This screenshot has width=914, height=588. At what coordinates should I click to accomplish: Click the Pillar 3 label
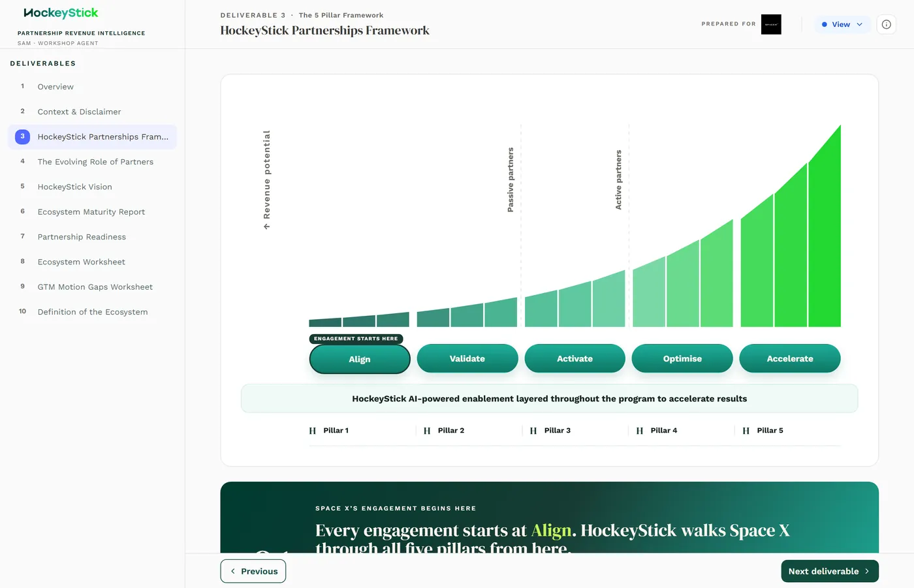[x=558, y=431]
